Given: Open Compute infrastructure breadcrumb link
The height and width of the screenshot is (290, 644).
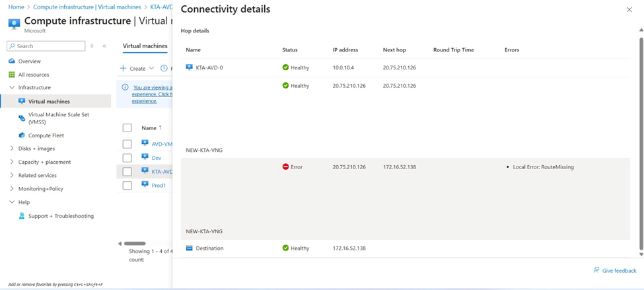Looking at the screenshot, I should coord(87,7).
